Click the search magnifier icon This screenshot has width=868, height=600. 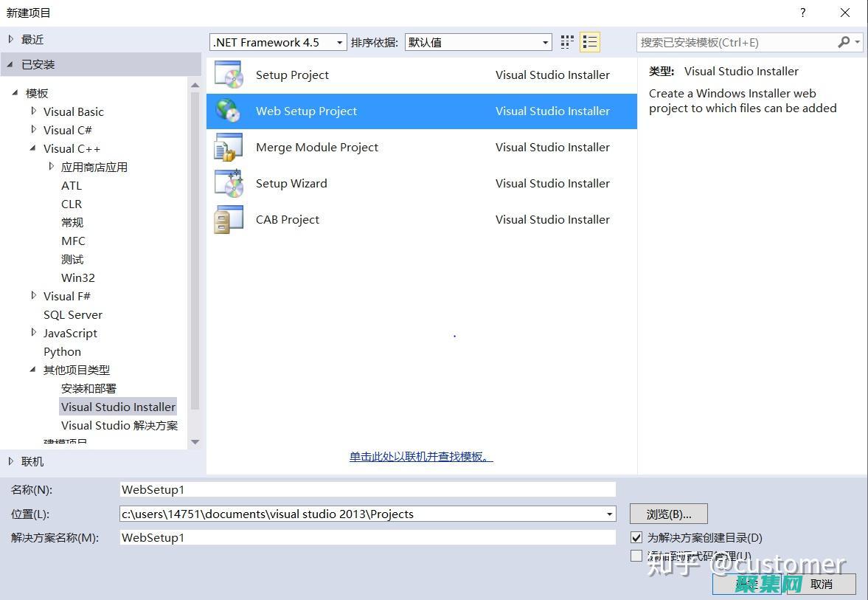(844, 42)
